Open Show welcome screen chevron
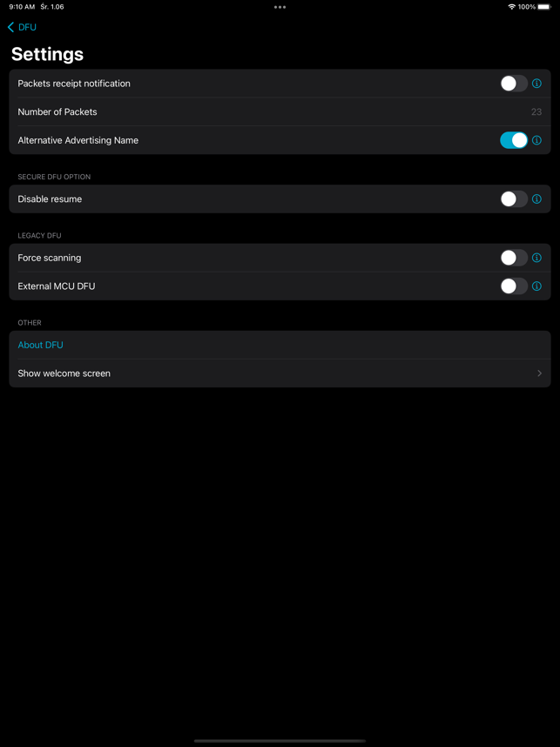560x747 pixels. point(539,373)
